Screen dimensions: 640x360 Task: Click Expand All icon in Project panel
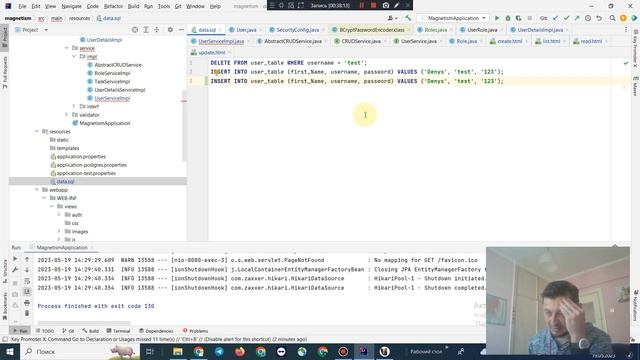point(146,30)
